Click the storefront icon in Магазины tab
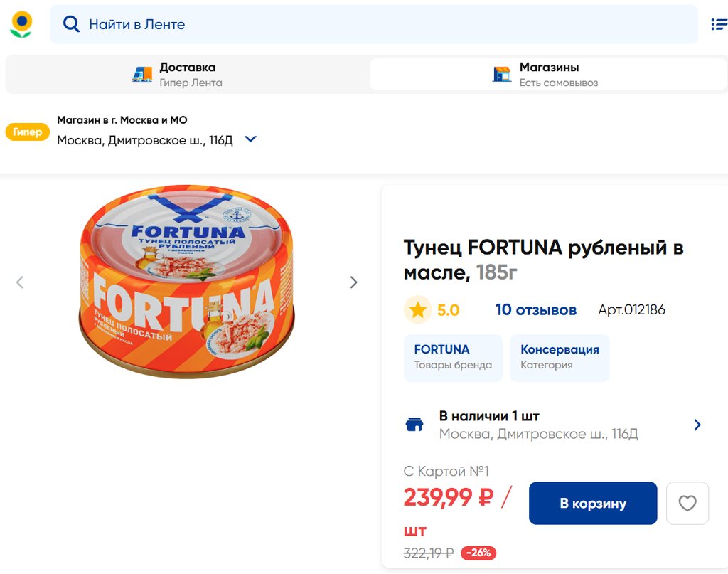728x574 pixels. coord(502,74)
